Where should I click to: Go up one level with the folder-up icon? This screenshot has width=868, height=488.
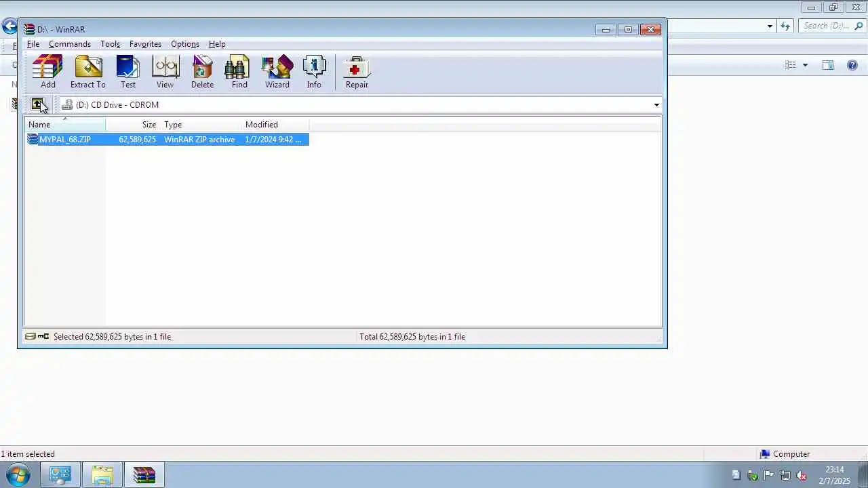pyautogui.click(x=37, y=104)
